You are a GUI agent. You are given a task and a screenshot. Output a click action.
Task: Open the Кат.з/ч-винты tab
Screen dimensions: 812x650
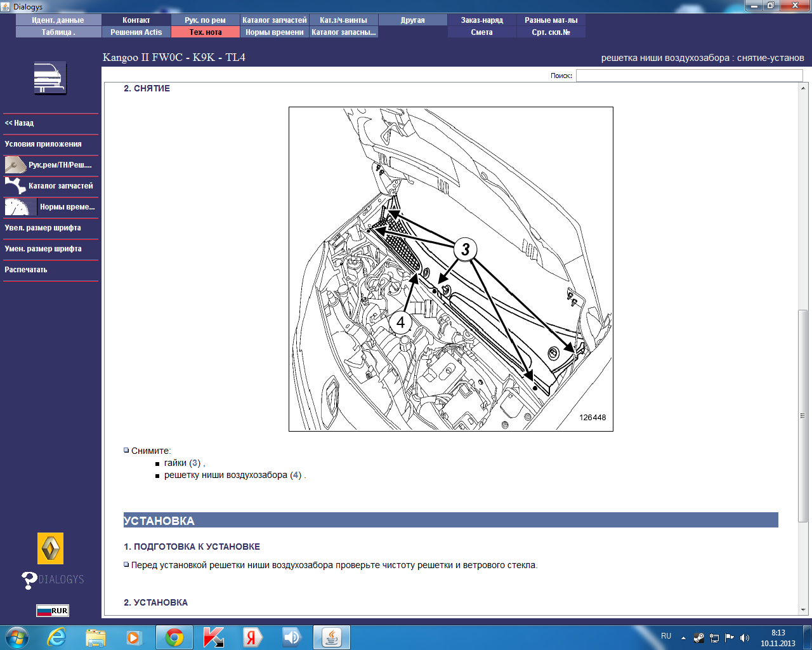tap(344, 20)
